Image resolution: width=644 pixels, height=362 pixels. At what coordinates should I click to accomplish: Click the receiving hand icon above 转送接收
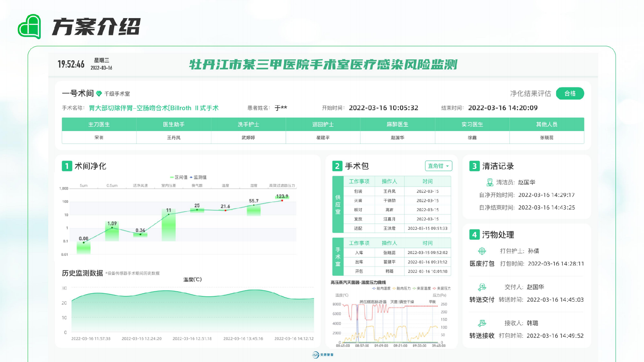pyautogui.click(x=482, y=323)
